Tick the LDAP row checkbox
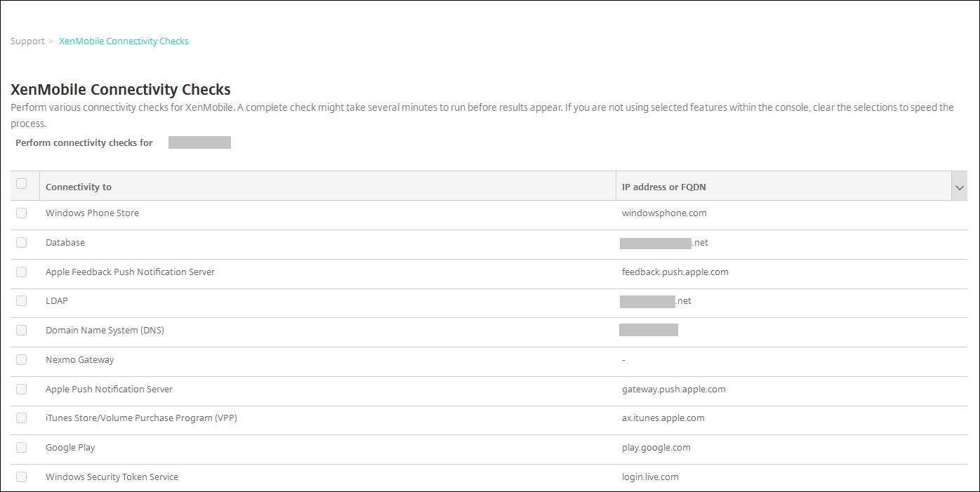This screenshot has height=492, width=980. click(x=22, y=301)
